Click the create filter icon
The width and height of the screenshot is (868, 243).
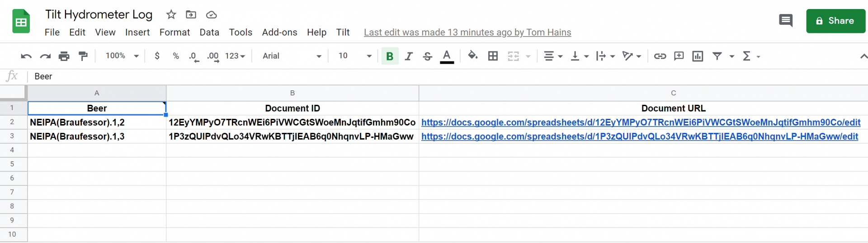(x=717, y=56)
